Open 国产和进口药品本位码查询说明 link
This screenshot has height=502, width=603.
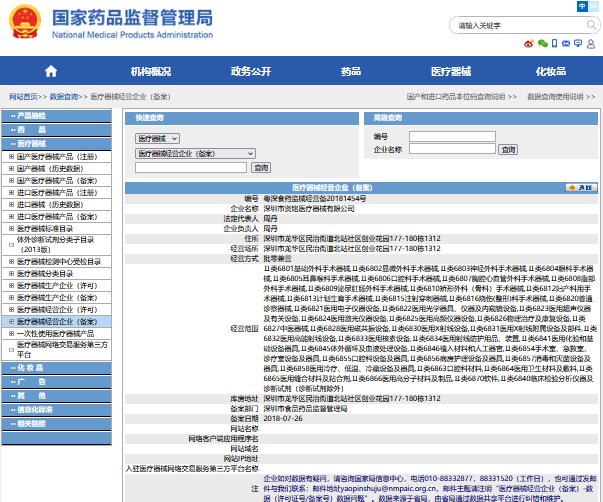tap(456, 97)
